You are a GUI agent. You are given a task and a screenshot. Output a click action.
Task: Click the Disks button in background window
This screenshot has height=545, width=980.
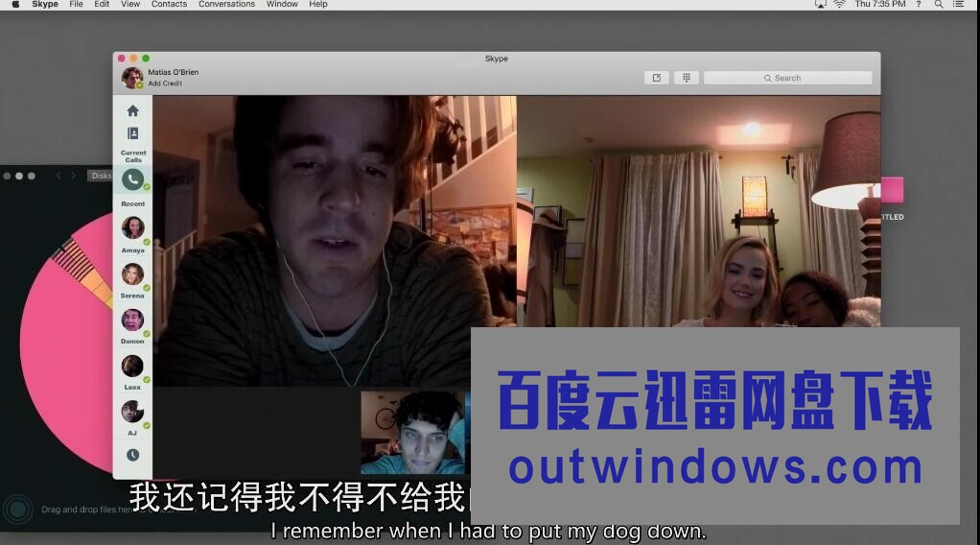100,176
